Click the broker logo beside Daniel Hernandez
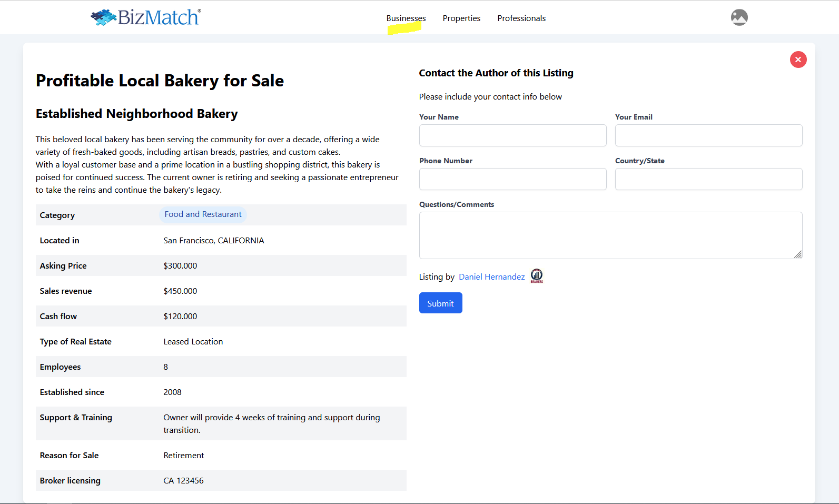 [x=537, y=275]
